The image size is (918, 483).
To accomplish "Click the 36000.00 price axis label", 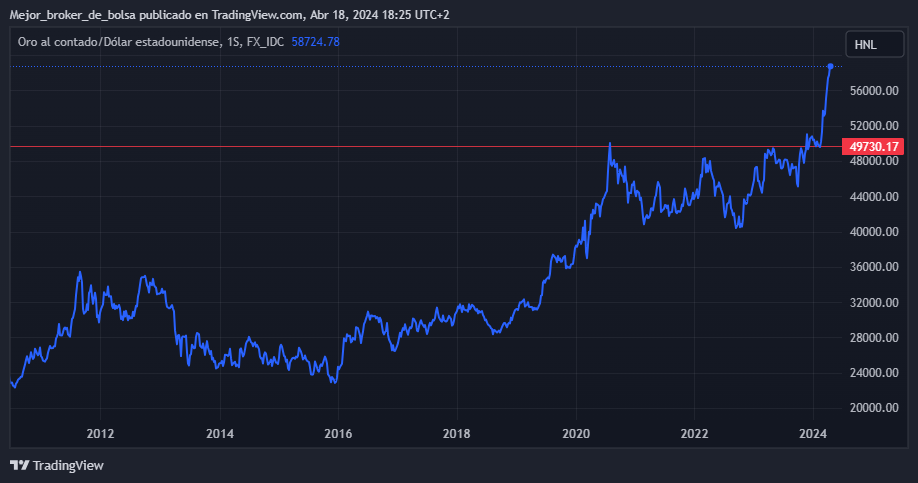I will 874,267.
